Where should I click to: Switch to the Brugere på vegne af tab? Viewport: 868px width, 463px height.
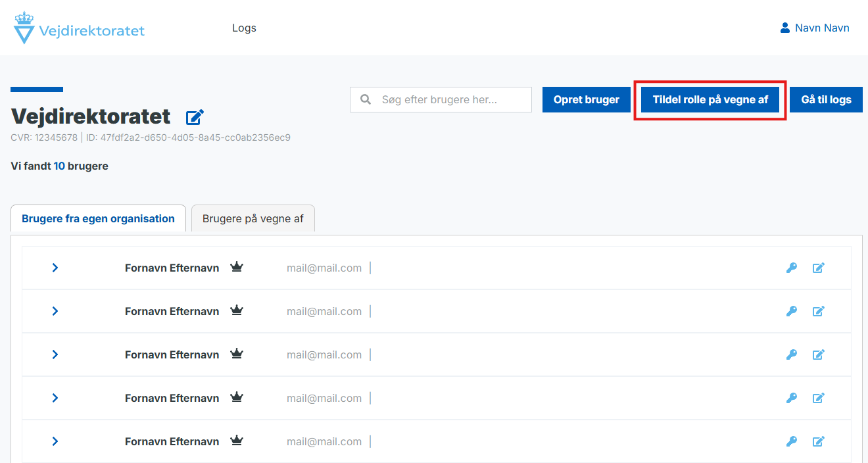253,218
